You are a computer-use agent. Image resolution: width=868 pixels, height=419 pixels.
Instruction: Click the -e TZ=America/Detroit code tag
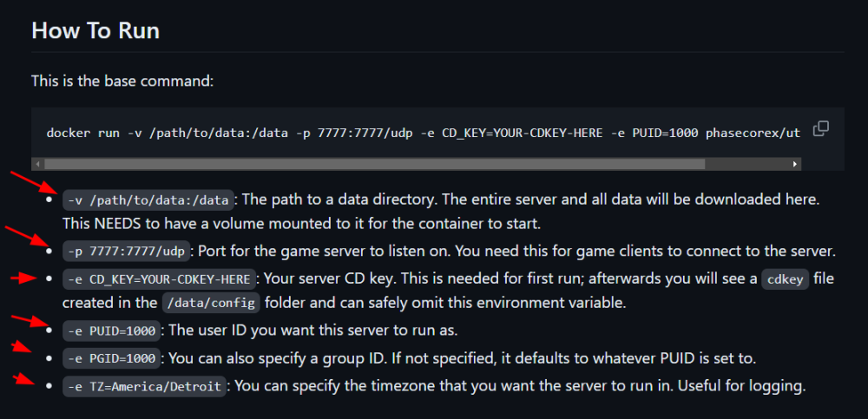[x=144, y=386]
